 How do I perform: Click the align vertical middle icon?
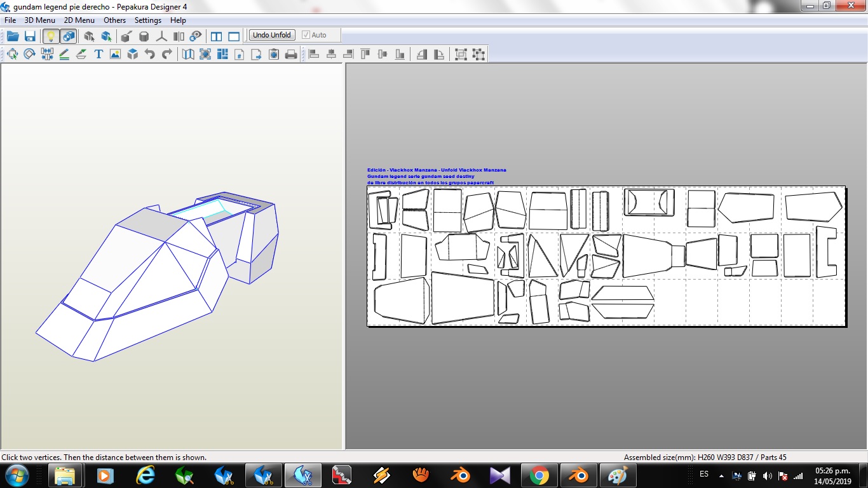383,54
